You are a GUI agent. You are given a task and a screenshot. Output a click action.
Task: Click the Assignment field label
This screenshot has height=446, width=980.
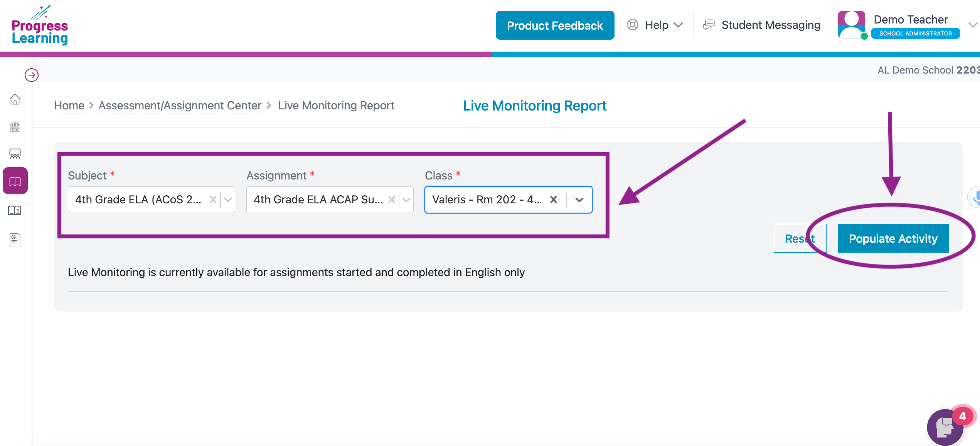pyautogui.click(x=276, y=176)
